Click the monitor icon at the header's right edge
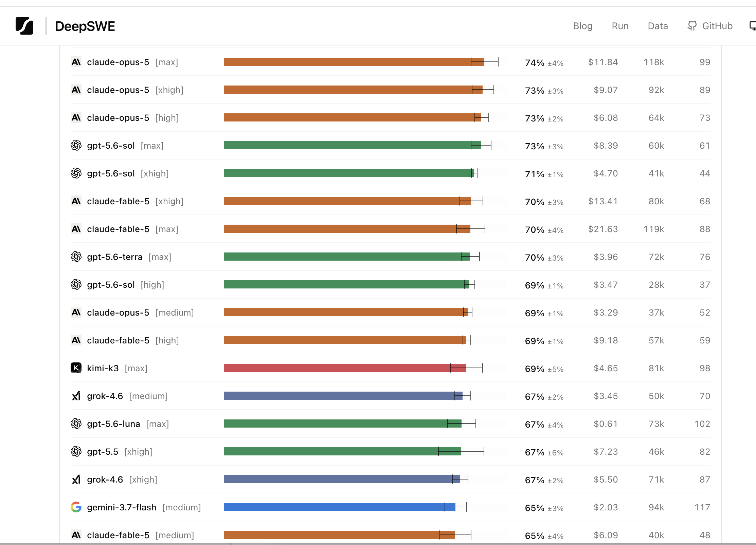The height and width of the screenshot is (545, 756). point(753,26)
